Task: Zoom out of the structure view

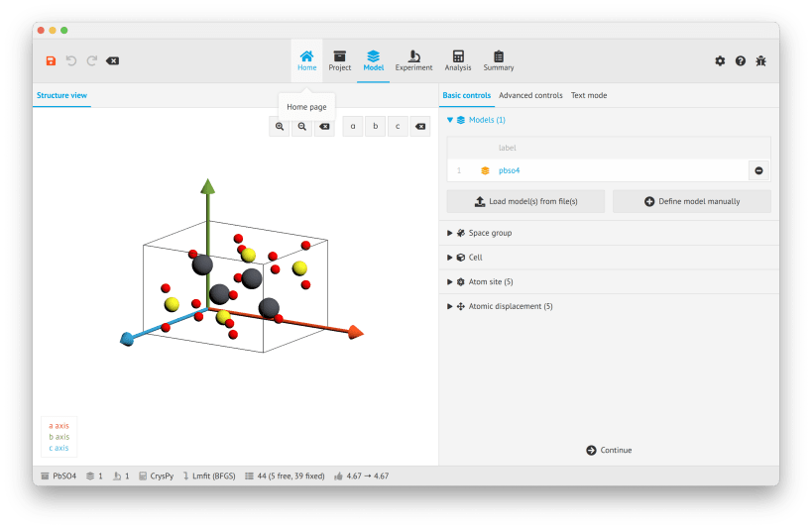Action: [302, 126]
